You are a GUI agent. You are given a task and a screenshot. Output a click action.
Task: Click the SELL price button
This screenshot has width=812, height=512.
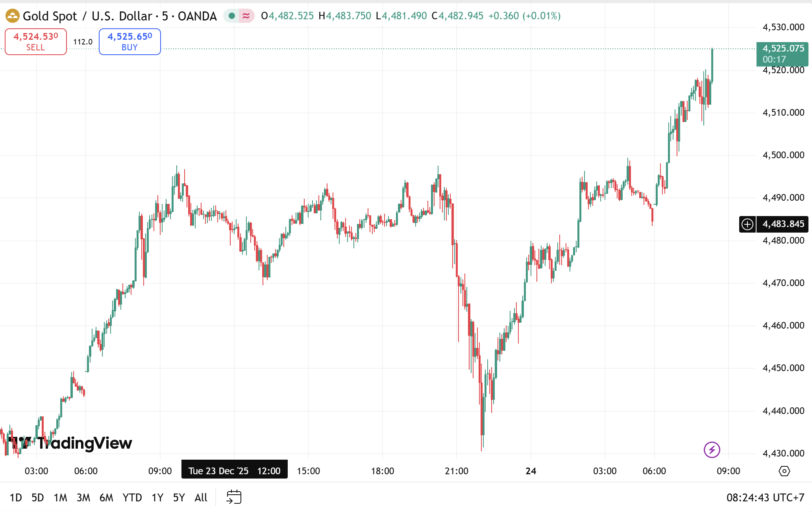(x=36, y=42)
